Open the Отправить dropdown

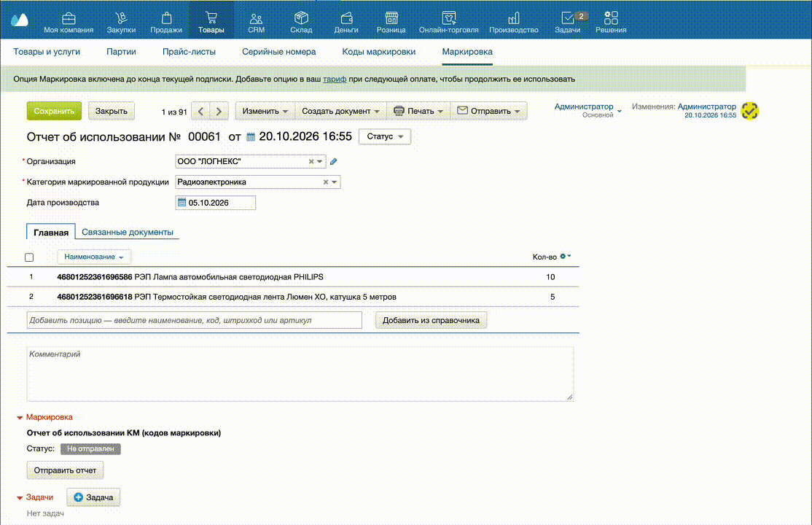(x=488, y=111)
